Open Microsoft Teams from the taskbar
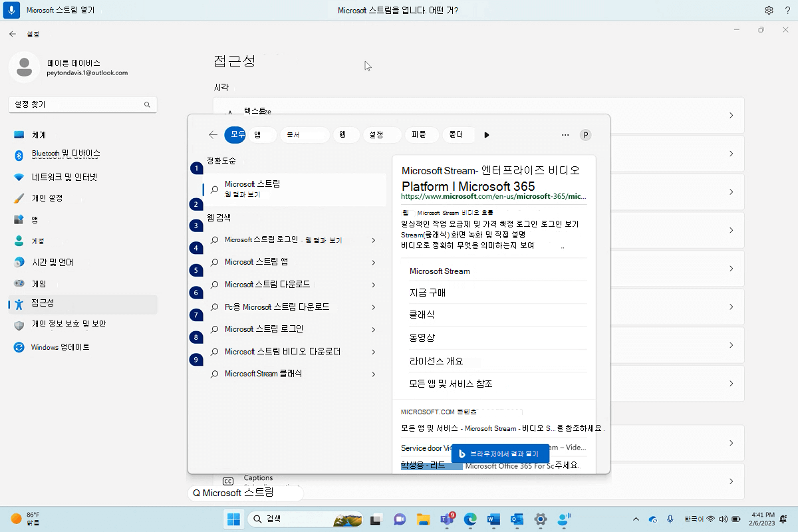The image size is (798, 532). click(x=447, y=519)
